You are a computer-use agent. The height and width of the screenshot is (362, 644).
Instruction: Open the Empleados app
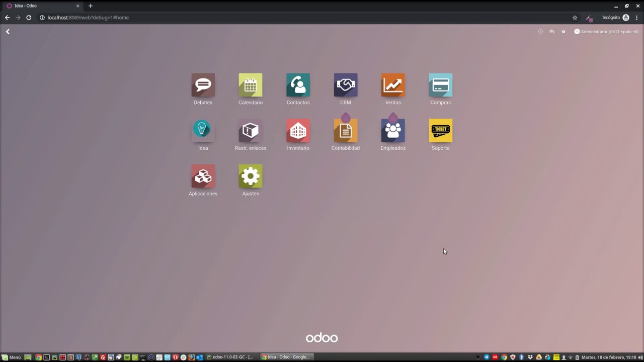pos(393,135)
